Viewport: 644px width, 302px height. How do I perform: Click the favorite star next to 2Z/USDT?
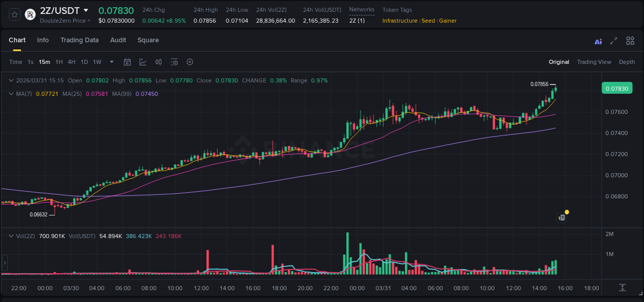point(14,14)
